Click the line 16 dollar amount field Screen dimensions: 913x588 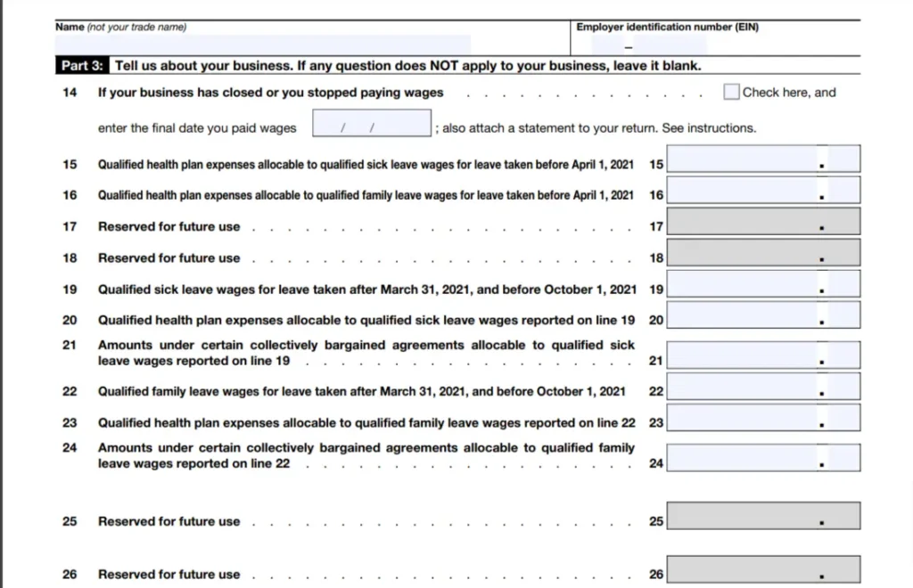(742, 190)
